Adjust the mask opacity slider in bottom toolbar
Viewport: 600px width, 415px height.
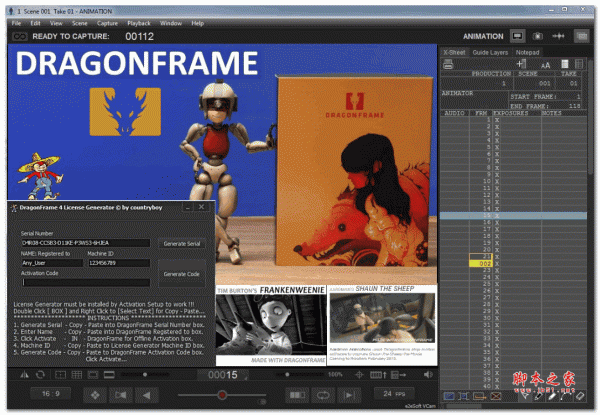point(145,375)
